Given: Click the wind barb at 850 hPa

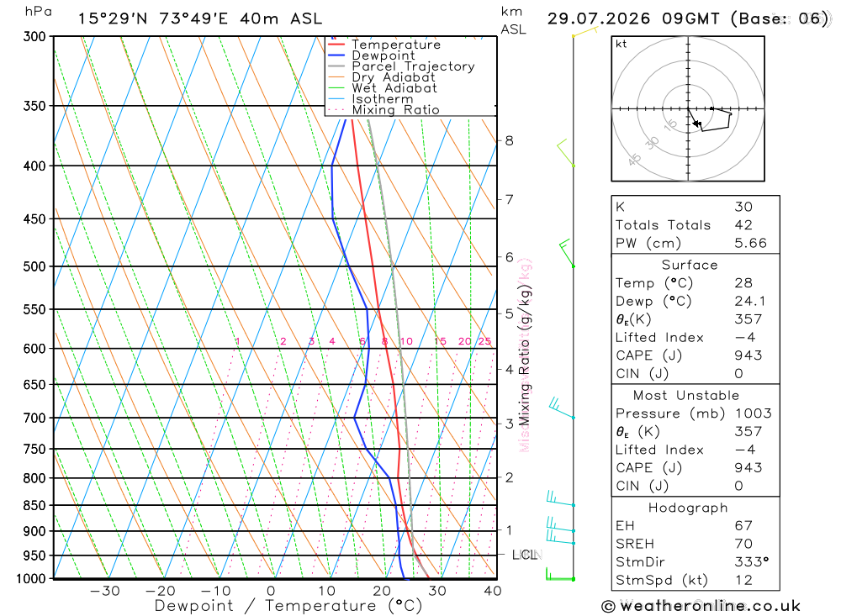Looking at the screenshot, I should click(560, 498).
